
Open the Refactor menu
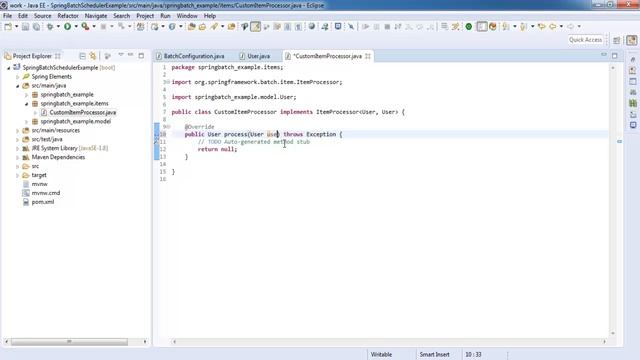(x=68, y=16)
